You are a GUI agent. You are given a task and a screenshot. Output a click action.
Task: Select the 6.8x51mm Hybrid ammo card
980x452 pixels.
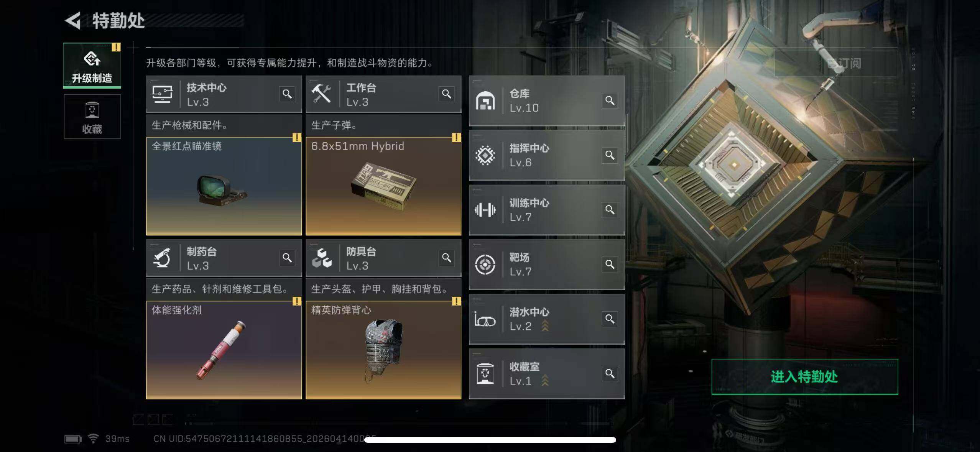(383, 186)
